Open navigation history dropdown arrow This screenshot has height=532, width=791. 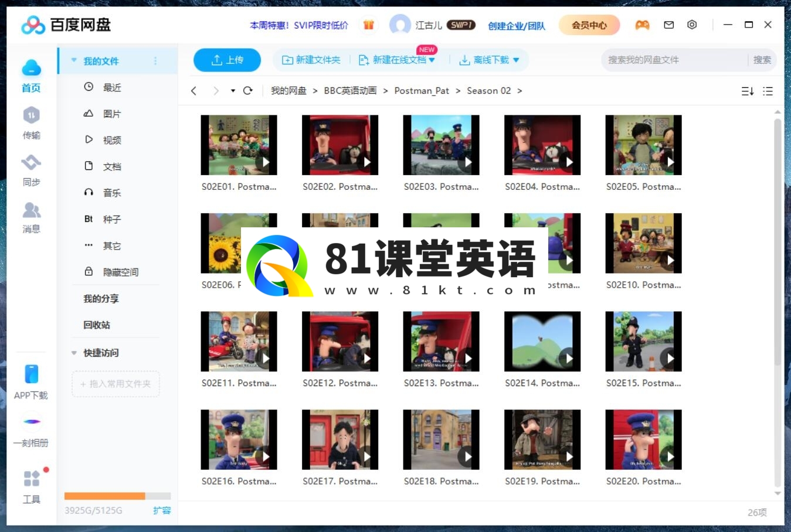[233, 91]
